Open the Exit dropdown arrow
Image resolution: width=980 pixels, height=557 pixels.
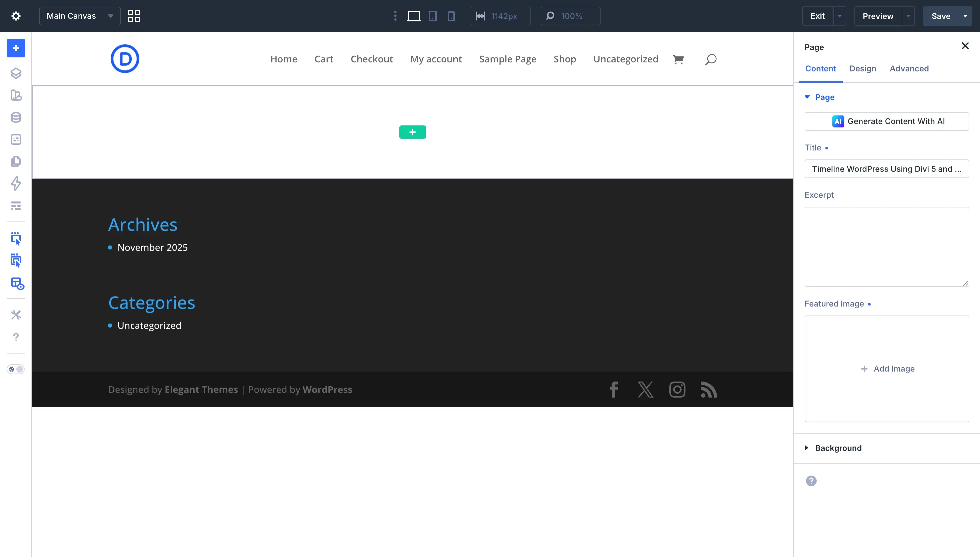840,16
